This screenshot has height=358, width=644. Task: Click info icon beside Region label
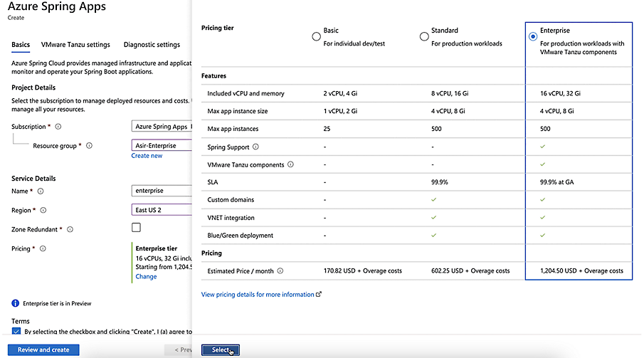pos(44,211)
